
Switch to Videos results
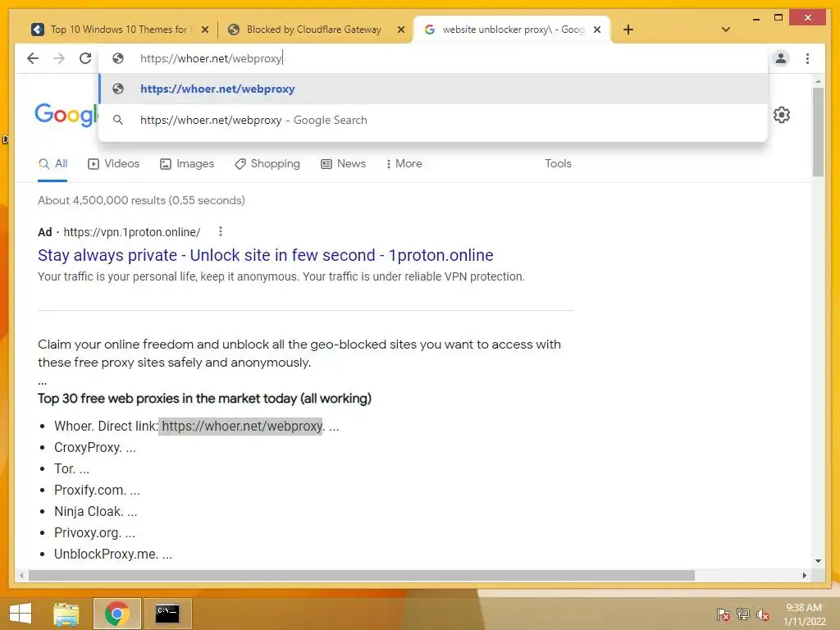(x=113, y=164)
